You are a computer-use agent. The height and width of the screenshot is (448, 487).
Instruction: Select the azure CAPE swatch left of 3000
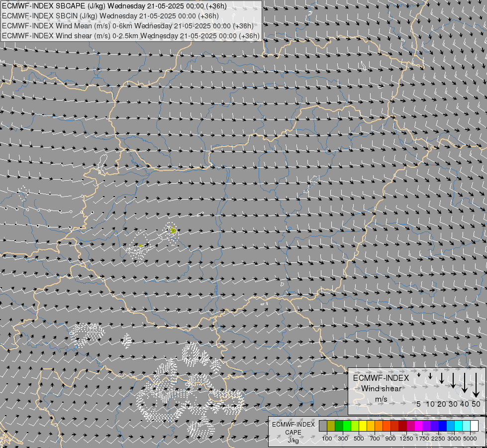click(x=451, y=426)
